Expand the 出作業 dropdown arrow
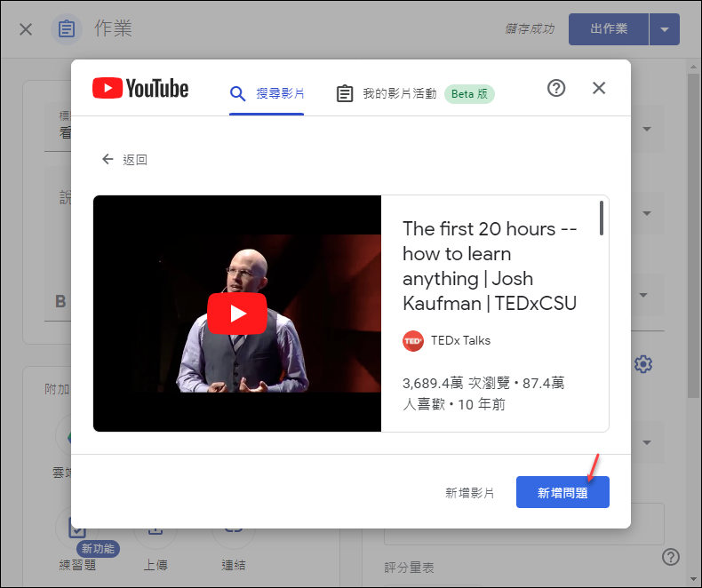 665,29
